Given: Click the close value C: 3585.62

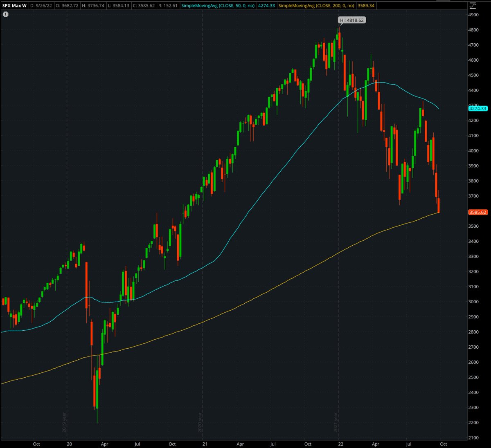Looking at the screenshot, I should tap(144, 6).
